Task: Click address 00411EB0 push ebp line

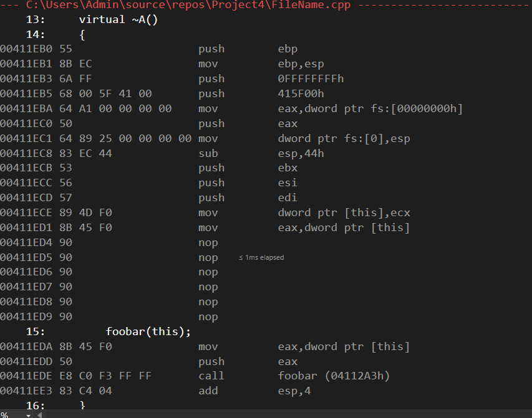Action: pos(148,49)
